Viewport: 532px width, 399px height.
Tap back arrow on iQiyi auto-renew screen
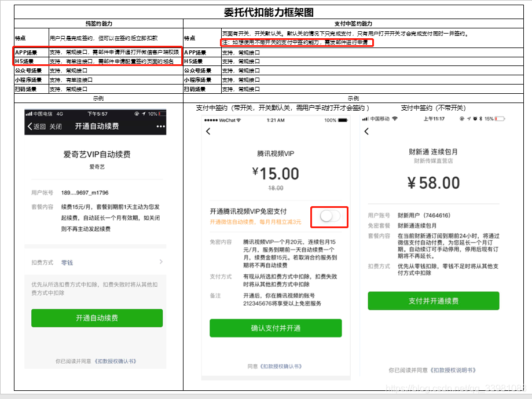pyautogui.click(x=30, y=126)
